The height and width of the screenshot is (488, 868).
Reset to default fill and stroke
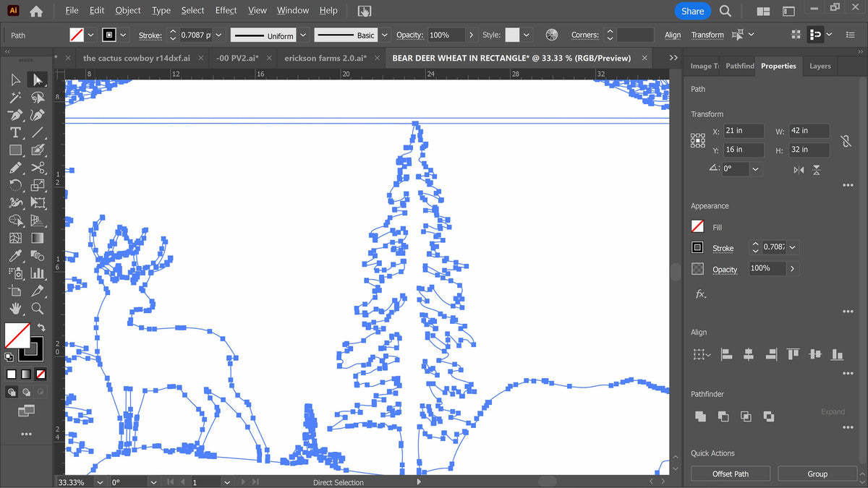click(9, 357)
